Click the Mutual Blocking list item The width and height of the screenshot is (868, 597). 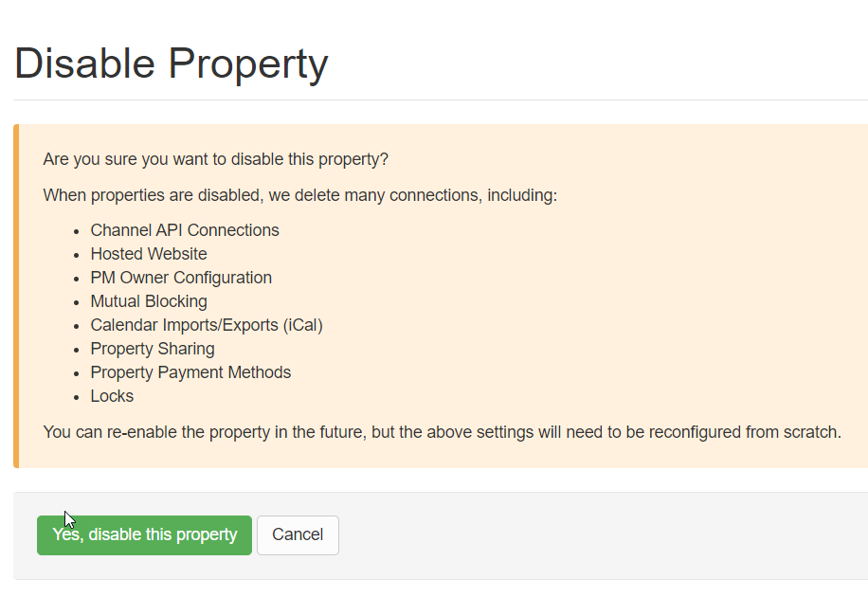[x=148, y=301]
